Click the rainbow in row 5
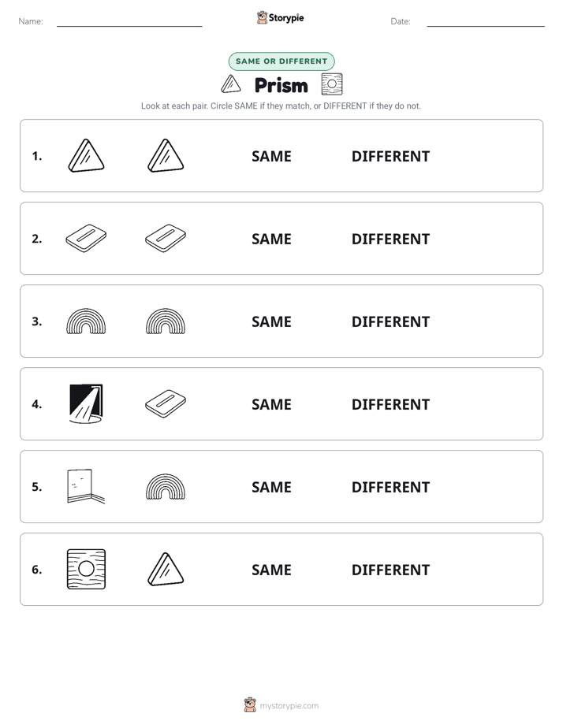Screen dimensions: 563x728 click(166, 487)
